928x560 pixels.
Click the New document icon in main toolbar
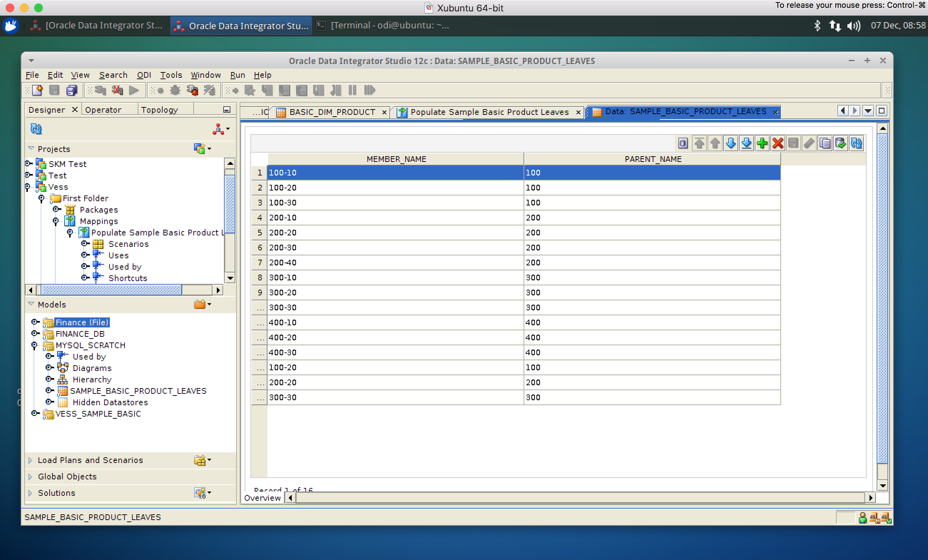tap(38, 90)
